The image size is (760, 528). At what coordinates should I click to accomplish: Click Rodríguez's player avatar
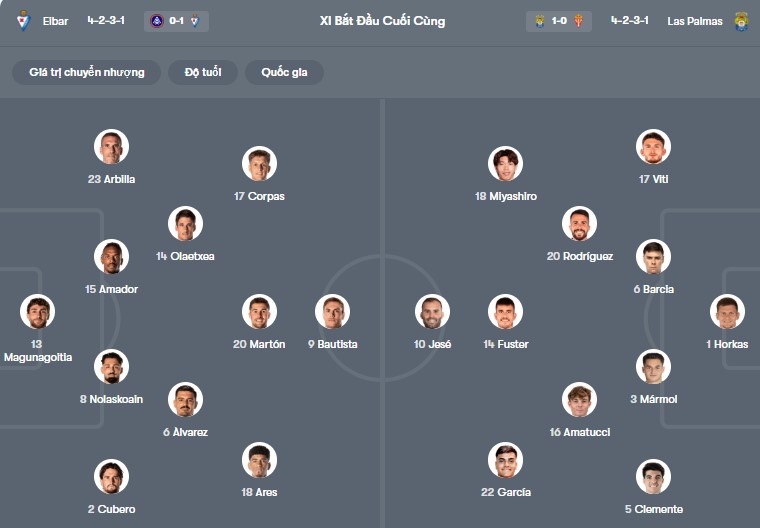pos(579,224)
